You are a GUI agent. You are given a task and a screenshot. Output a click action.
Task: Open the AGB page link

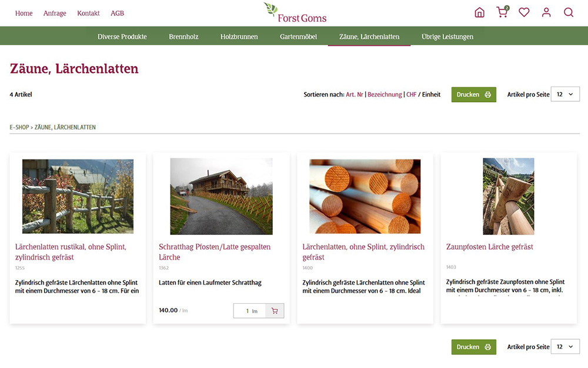pos(117,13)
